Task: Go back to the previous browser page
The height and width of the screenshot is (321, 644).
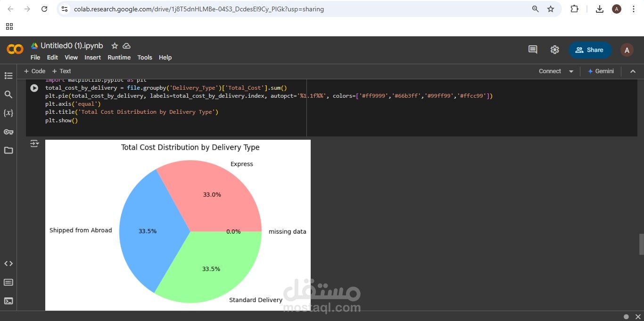Action: click(x=11, y=9)
